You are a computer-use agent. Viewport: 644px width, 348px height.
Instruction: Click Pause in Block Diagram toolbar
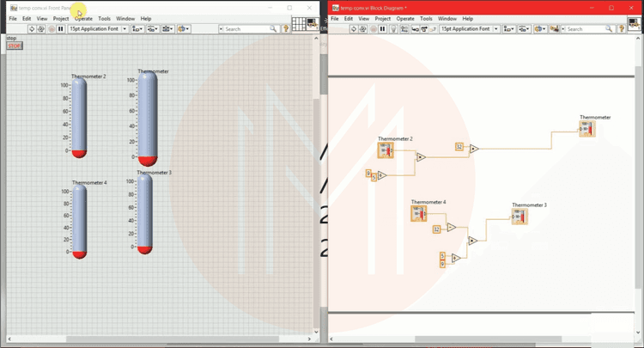point(383,28)
